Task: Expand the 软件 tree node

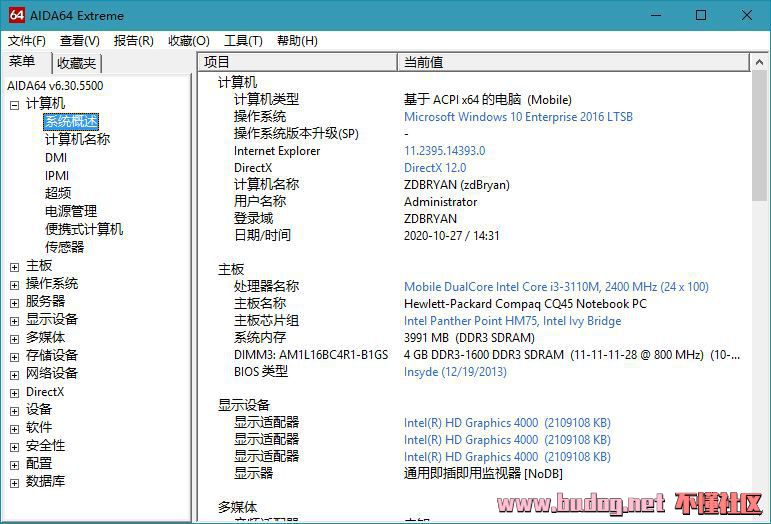Action: click(15, 429)
